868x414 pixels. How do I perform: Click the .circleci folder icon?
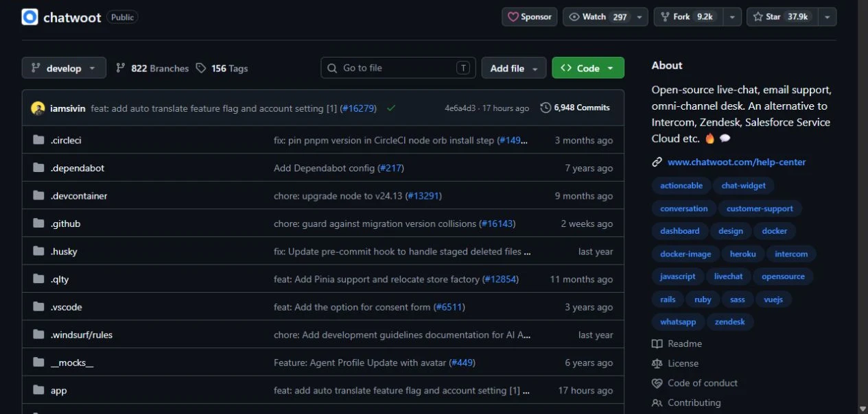38,140
